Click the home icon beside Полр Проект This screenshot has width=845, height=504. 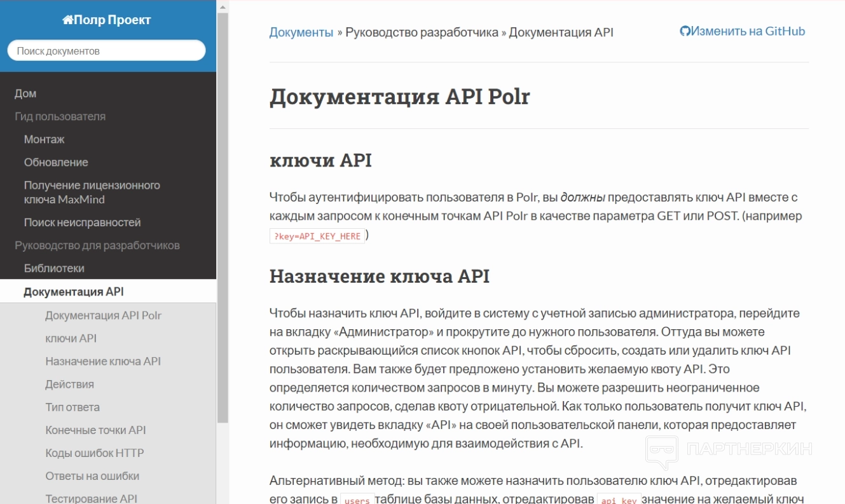(x=67, y=20)
